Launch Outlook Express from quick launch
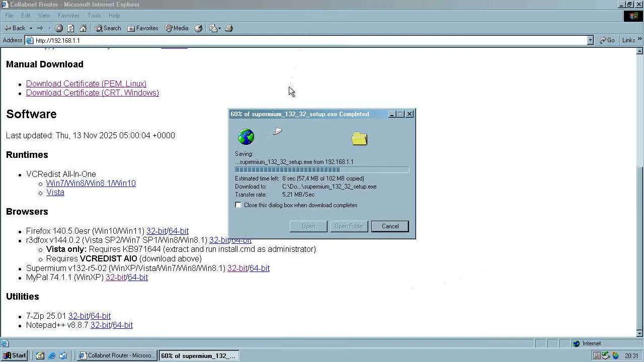Screen dimensions: 644x362 click(63, 355)
